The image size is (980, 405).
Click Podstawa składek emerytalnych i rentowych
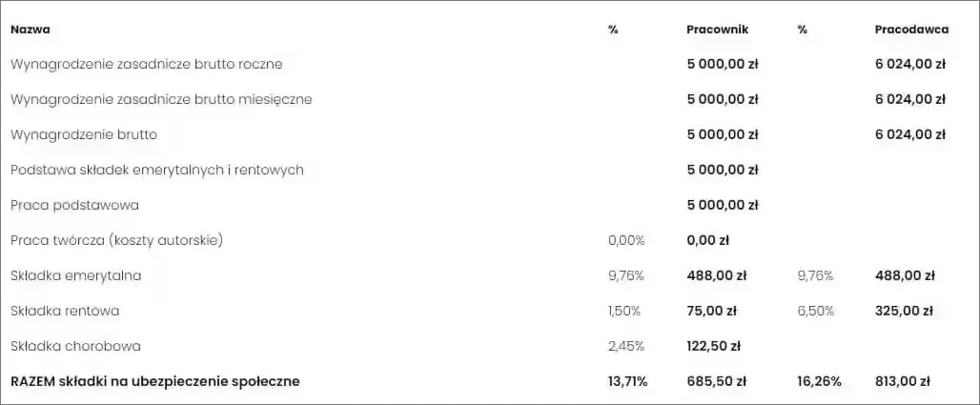tap(156, 170)
